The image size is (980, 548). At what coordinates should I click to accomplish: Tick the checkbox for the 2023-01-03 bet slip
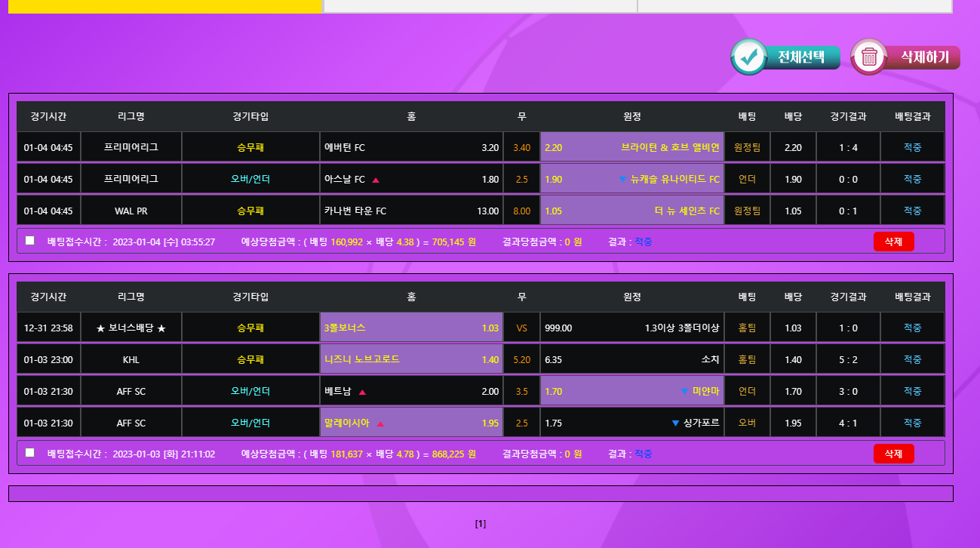(x=30, y=453)
